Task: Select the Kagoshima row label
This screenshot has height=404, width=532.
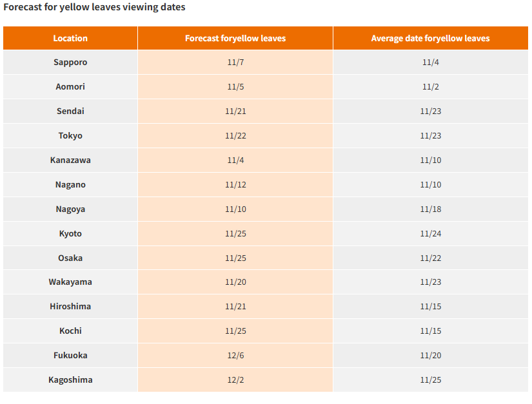Action: pyautogui.click(x=70, y=380)
